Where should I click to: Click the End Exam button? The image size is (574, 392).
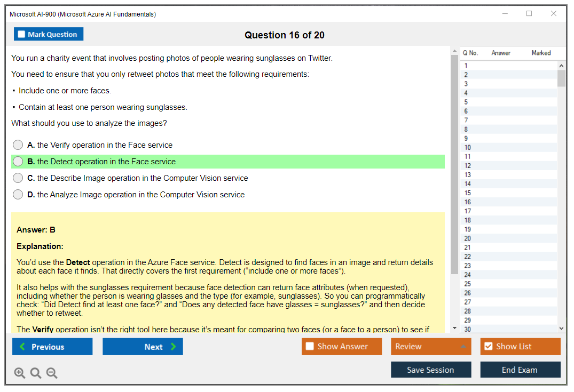(520, 370)
